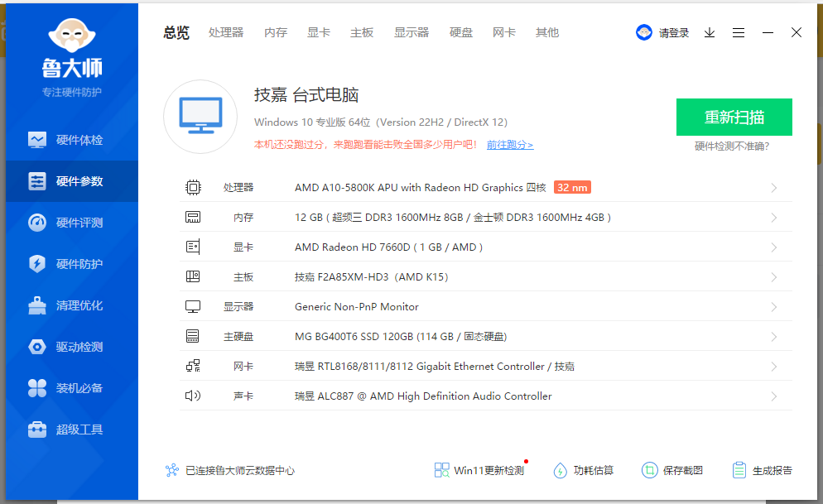The height and width of the screenshot is (504, 823).
Task: Click the MG BG400T6 SSD text
Action: [401, 337]
